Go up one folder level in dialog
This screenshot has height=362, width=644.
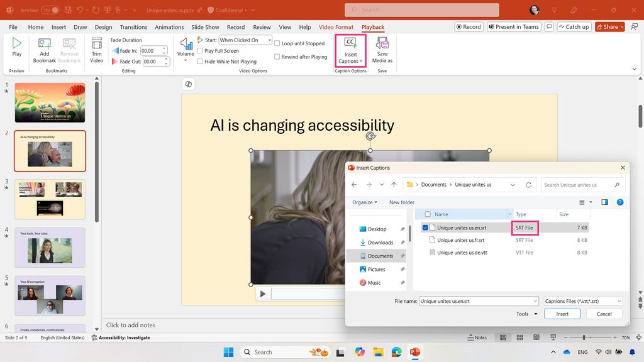tap(394, 185)
